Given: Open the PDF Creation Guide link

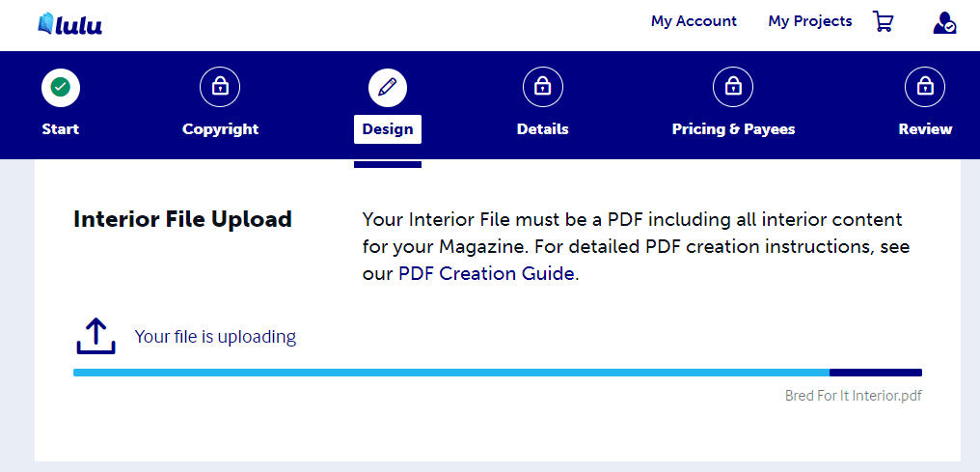Looking at the screenshot, I should click(x=487, y=273).
